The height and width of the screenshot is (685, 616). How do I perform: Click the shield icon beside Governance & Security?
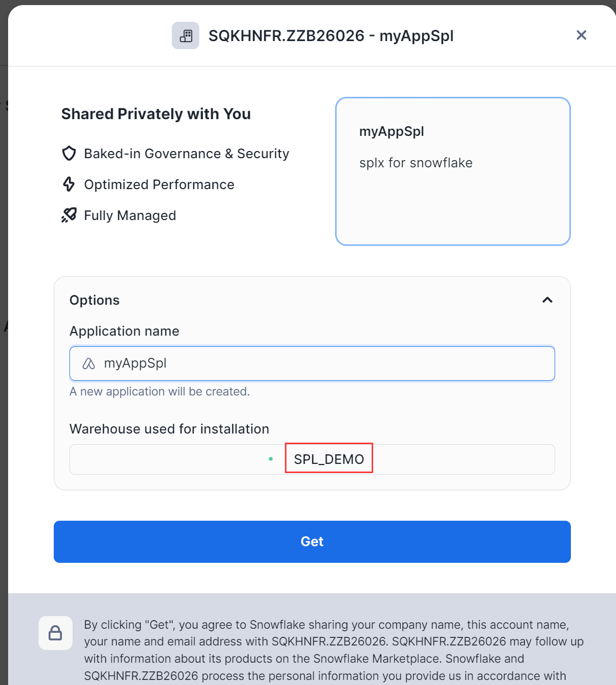[x=69, y=153]
